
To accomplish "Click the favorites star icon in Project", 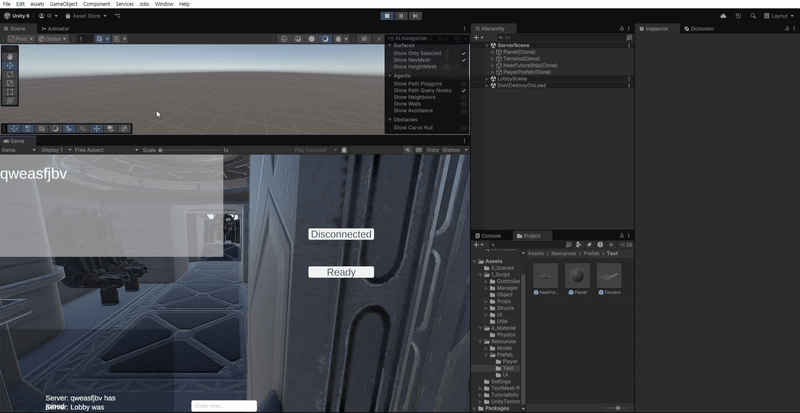I will tap(611, 245).
